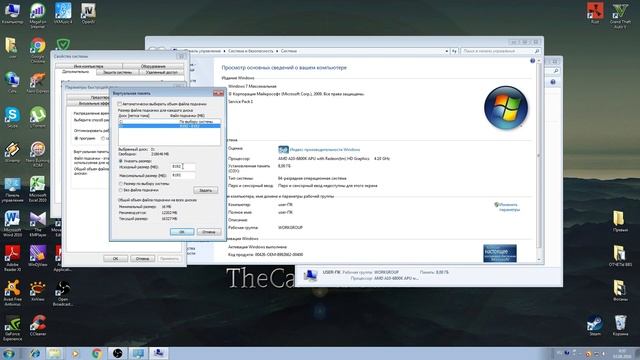Select the highlighted drive row in list
This screenshot has height=360, width=640.
(x=169, y=126)
